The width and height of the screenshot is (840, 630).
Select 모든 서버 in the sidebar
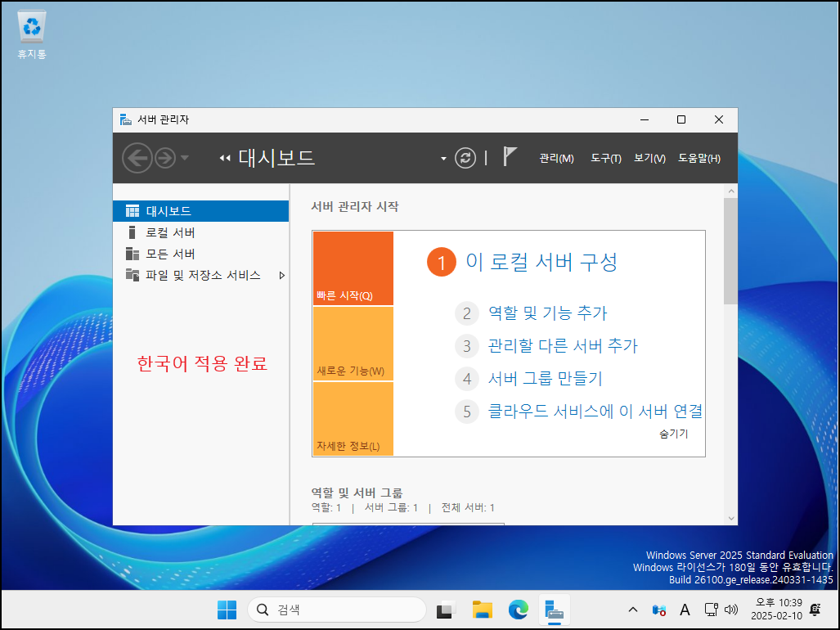(201, 254)
